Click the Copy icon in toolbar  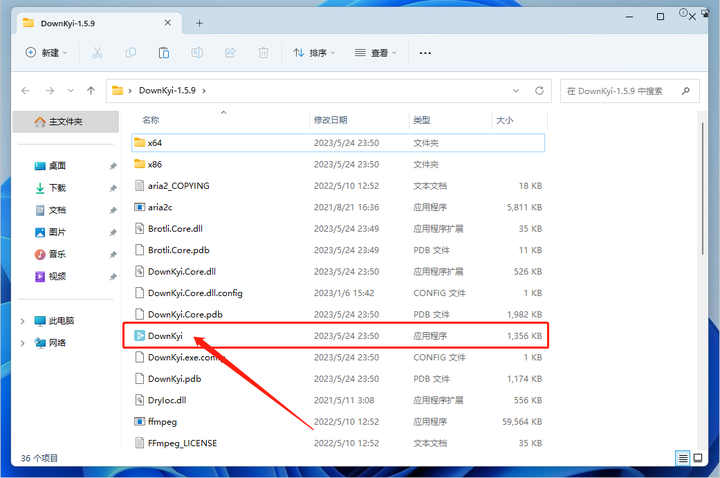point(131,53)
